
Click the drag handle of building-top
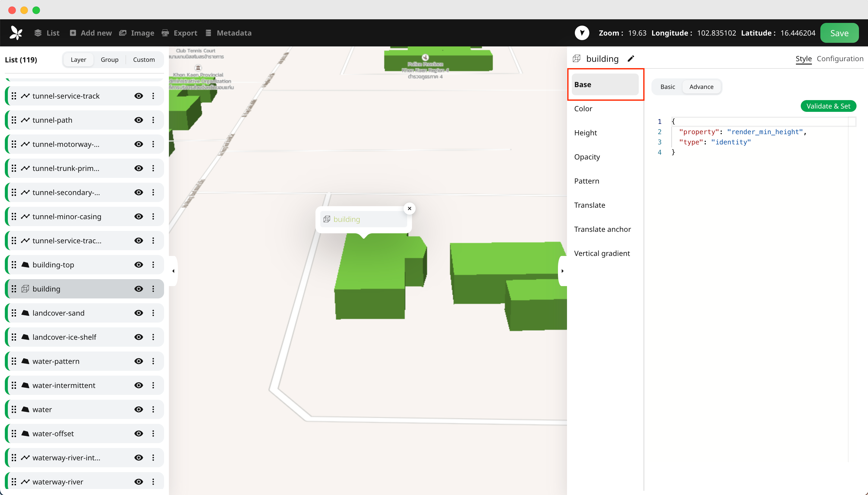pyautogui.click(x=14, y=265)
